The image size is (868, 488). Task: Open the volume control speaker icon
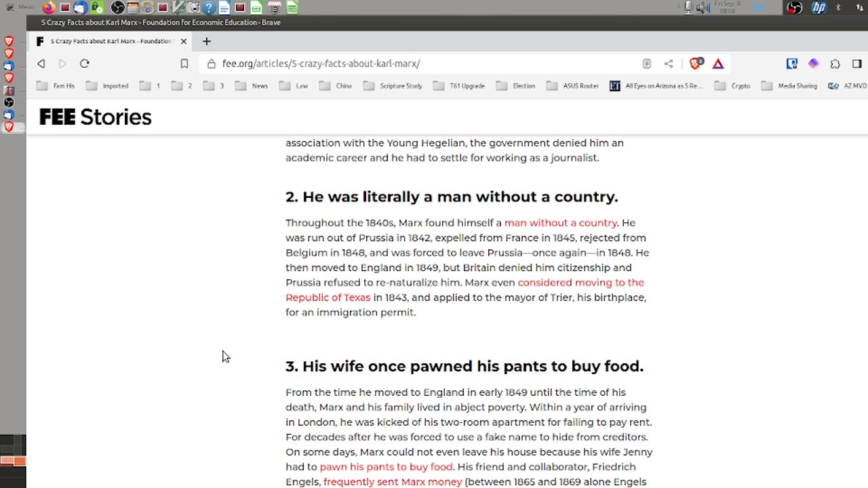(703, 7)
